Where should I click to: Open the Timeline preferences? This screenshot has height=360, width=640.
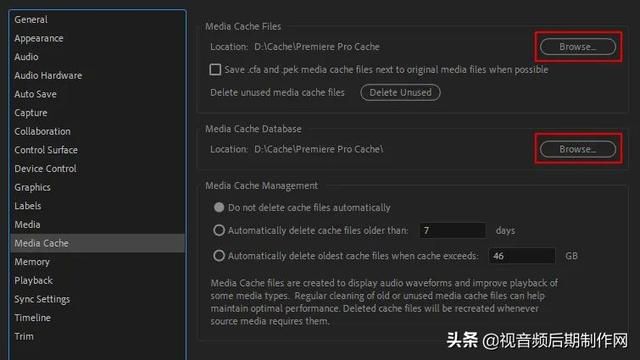pyautogui.click(x=33, y=318)
